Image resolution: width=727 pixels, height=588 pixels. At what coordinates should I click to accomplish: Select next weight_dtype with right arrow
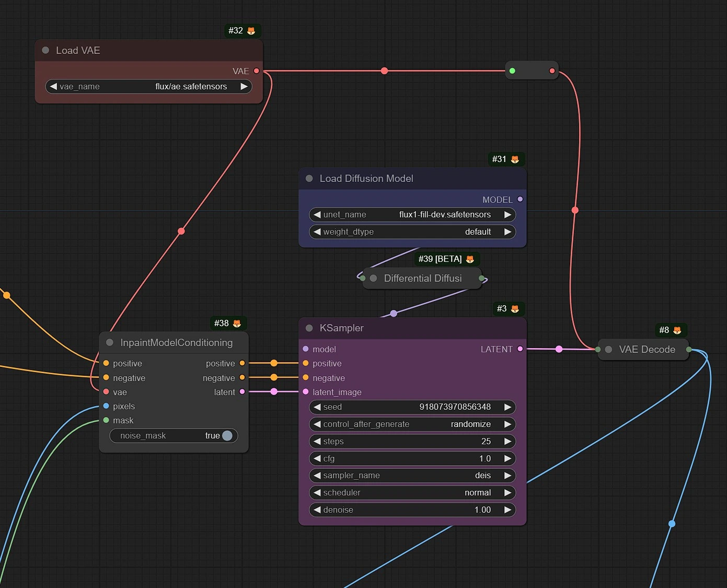click(x=507, y=232)
